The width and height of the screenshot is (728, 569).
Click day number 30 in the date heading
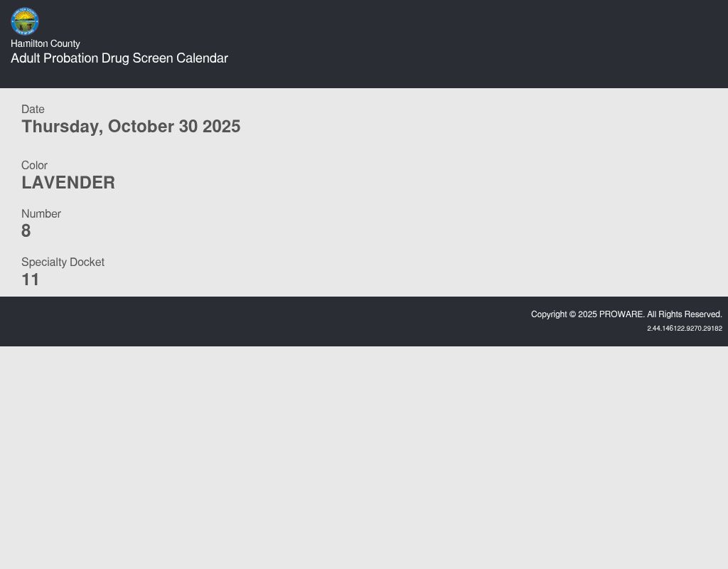click(188, 127)
